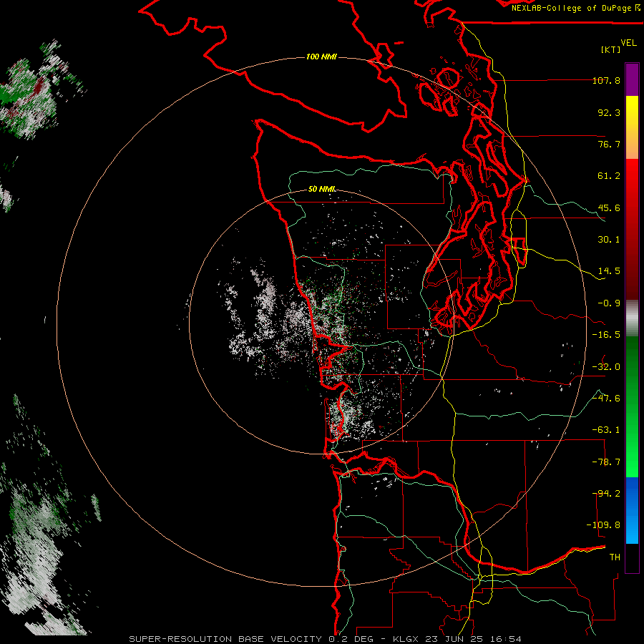Screen dimensions: 644x644
Task: Select the 92.3 scale value
Action: [x=609, y=112]
